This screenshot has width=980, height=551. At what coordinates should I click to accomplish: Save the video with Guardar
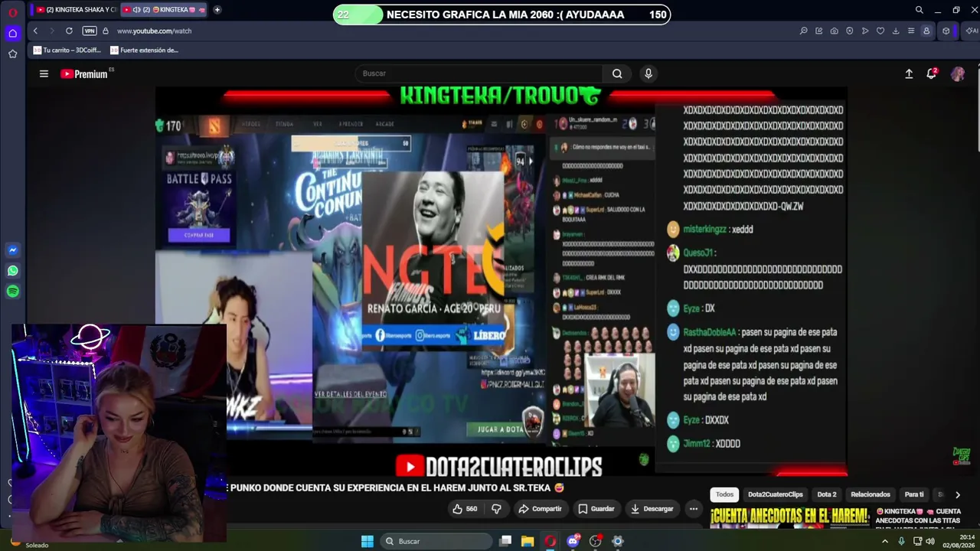tap(596, 509)
